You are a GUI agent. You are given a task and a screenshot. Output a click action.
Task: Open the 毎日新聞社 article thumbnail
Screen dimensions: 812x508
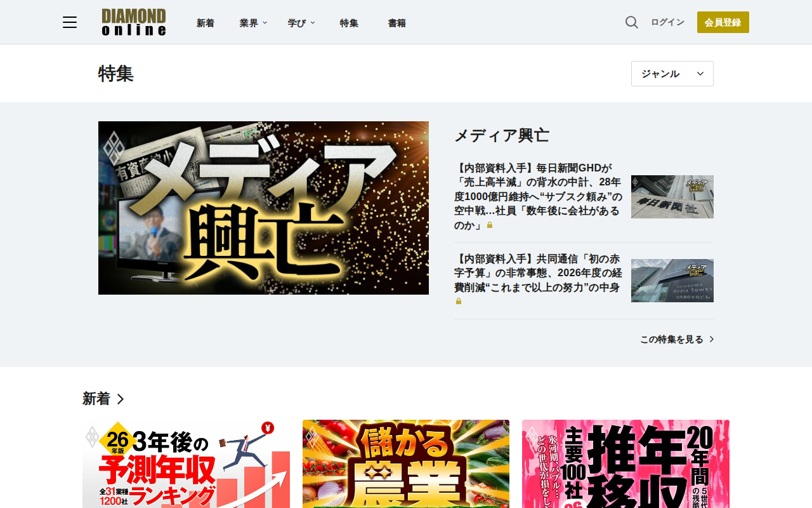click(x=672, y=197)
